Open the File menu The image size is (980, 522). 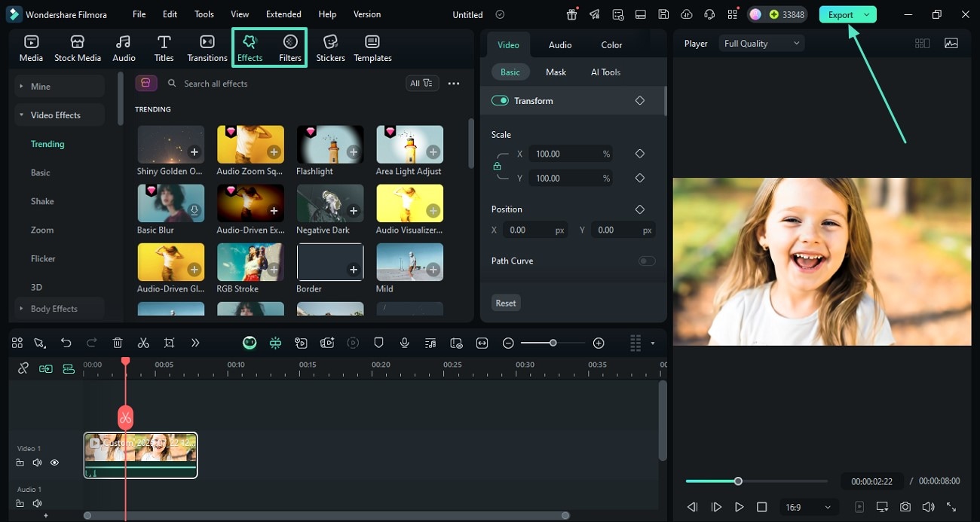[x=139, y=14]
